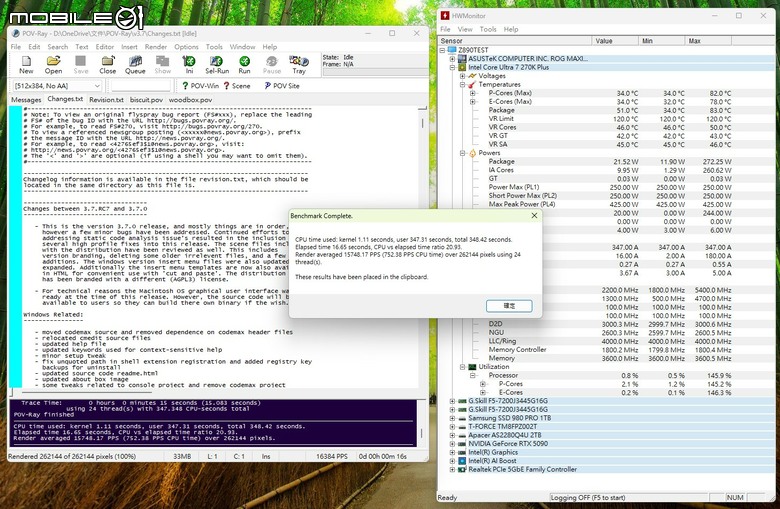The image size is (780, 509).
Task: Expand NVIDIA GeForce RTX 5090 node
Action: (x=452, y=444)
